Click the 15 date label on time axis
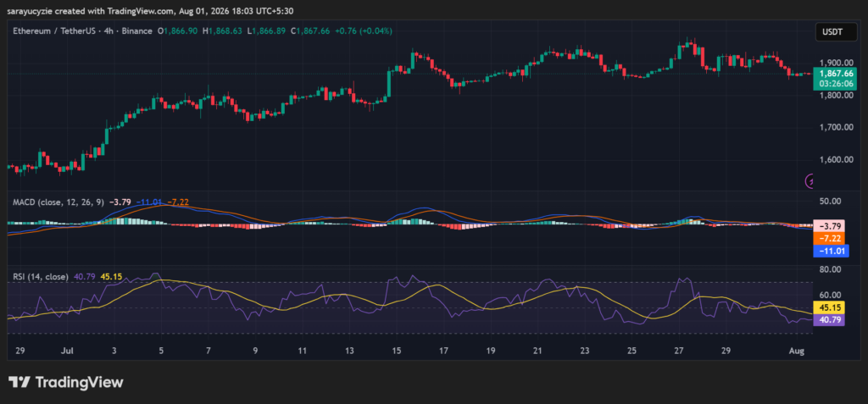 coord(397,351)
